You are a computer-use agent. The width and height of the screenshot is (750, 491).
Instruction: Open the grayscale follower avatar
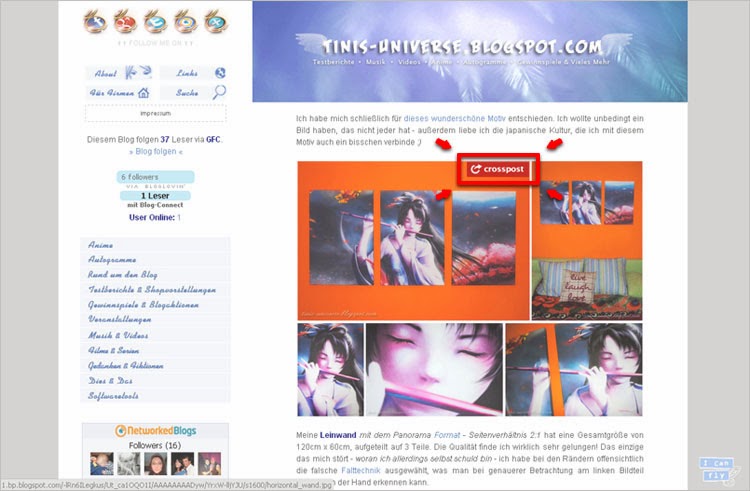129,464
